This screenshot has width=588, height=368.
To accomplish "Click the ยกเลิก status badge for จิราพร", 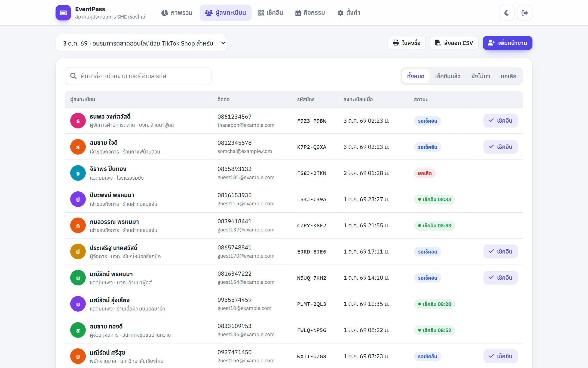I will pos(425,173).
